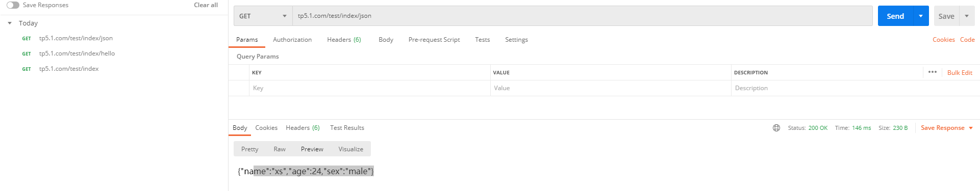
Task: Select the Pretty response view
Action: pos(250,149)
